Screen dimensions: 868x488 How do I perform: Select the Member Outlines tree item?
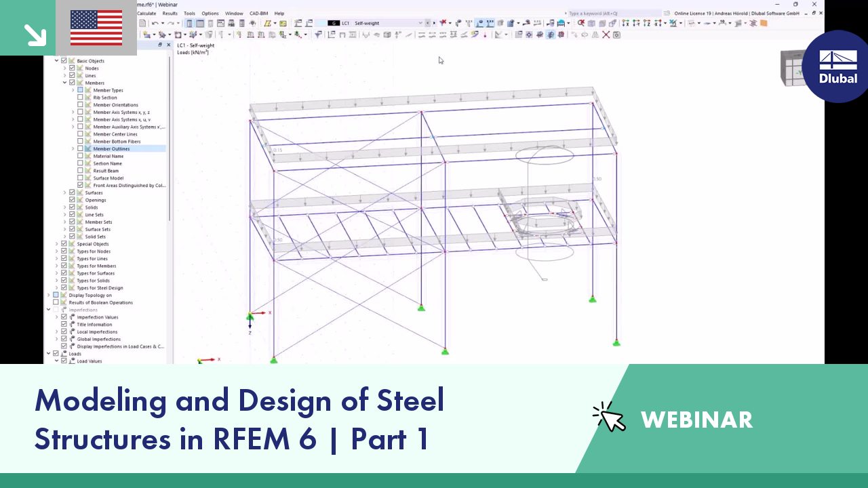click(x=112, y=148)
